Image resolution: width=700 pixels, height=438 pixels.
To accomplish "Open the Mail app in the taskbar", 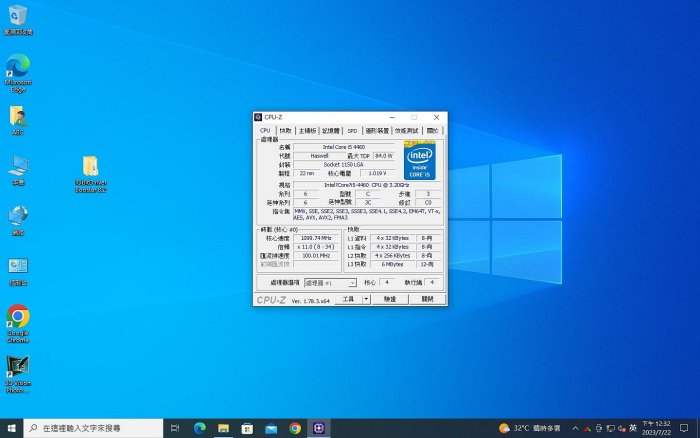I will [271, 428].
